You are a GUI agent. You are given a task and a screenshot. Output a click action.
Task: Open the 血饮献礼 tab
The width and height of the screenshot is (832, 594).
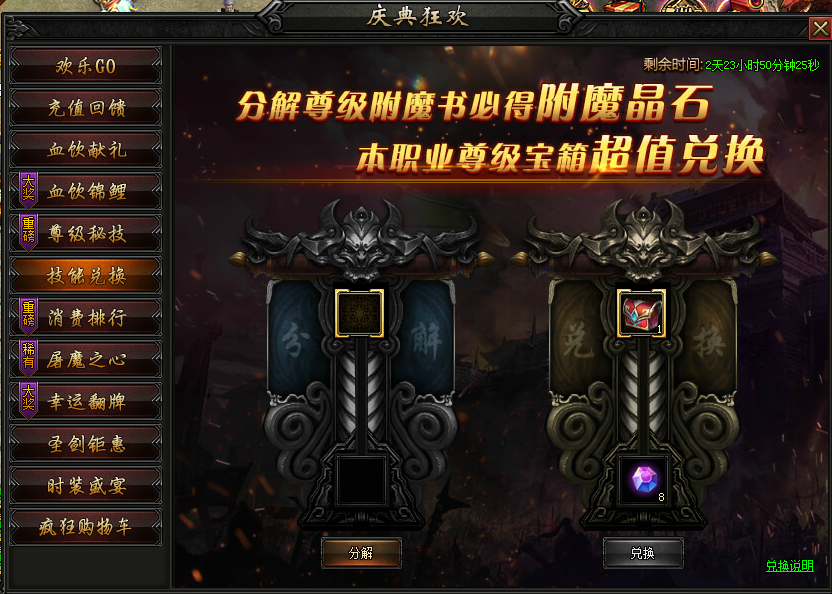(x=85, y=150)
